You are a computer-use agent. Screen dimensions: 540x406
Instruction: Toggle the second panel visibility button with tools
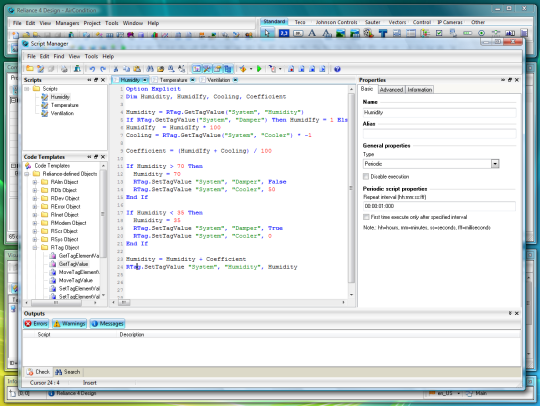pos(207,69)
